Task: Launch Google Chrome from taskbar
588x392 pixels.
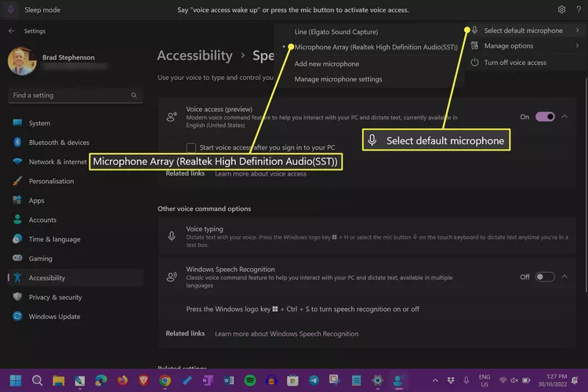Action: (x=165, y=381)
